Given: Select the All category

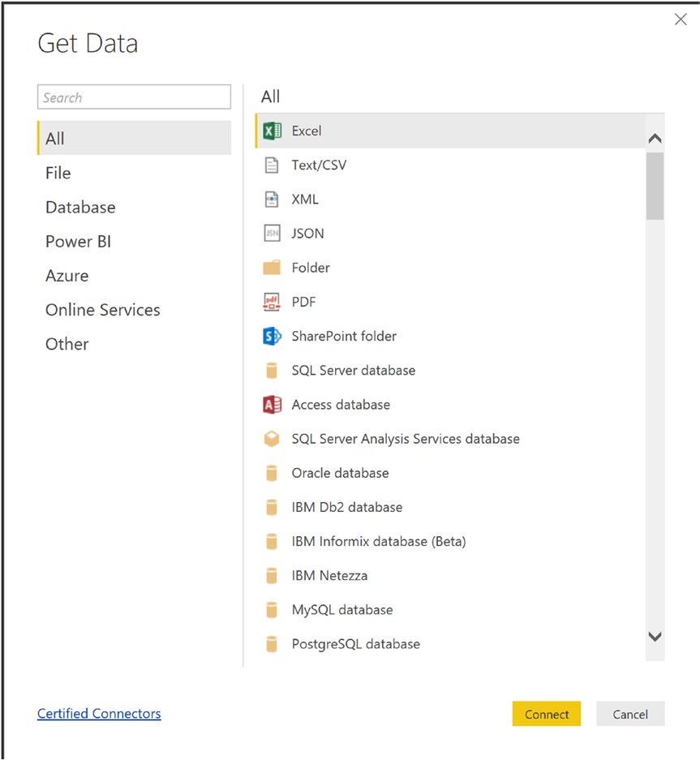Looking at the screenshot, I should (135, 138).
